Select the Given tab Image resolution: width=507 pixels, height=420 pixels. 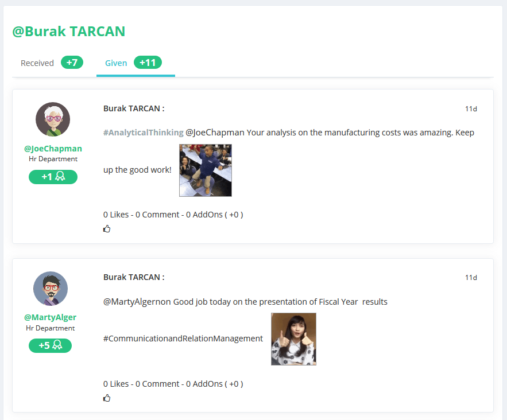tap(116, 63)
